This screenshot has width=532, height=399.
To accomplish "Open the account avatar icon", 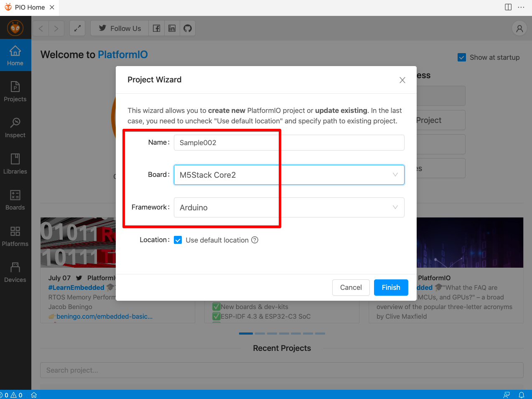I will [519, 28].
